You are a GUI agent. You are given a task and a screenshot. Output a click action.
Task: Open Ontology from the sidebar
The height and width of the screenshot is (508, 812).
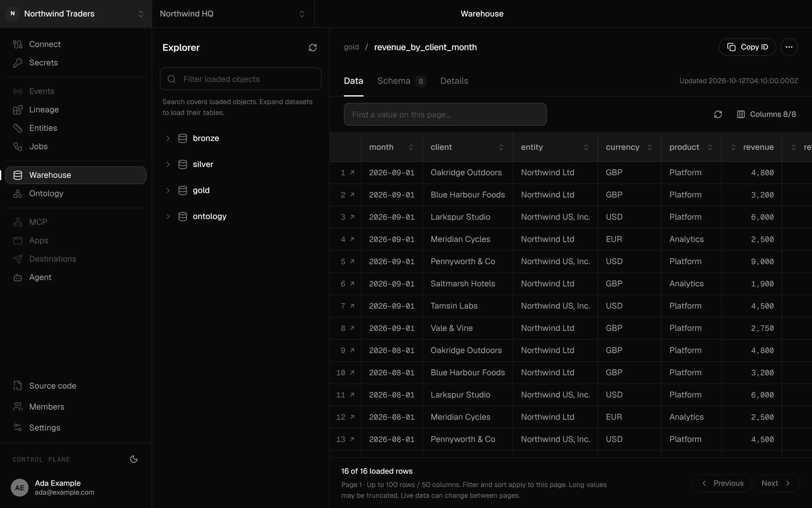click(76, 194)
